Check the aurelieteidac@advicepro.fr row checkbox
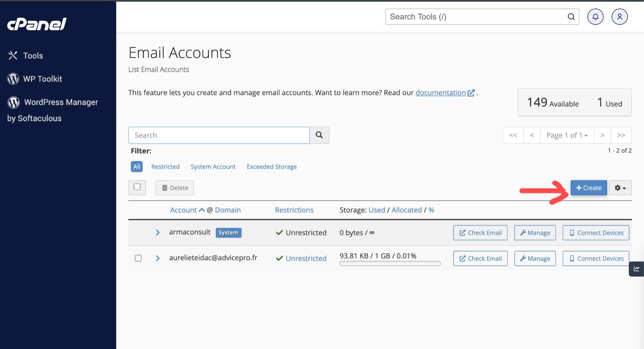Screen dimensions: 644x349 (x=138, y=258)
